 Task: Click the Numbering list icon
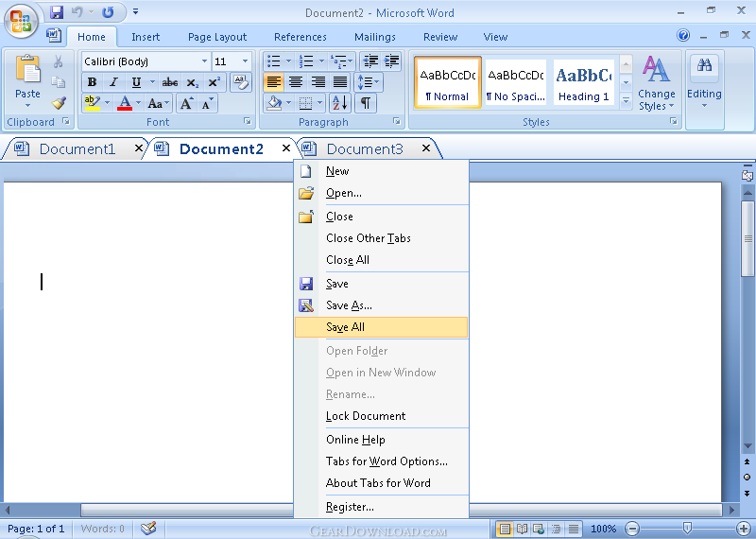(x=306, y=61)
